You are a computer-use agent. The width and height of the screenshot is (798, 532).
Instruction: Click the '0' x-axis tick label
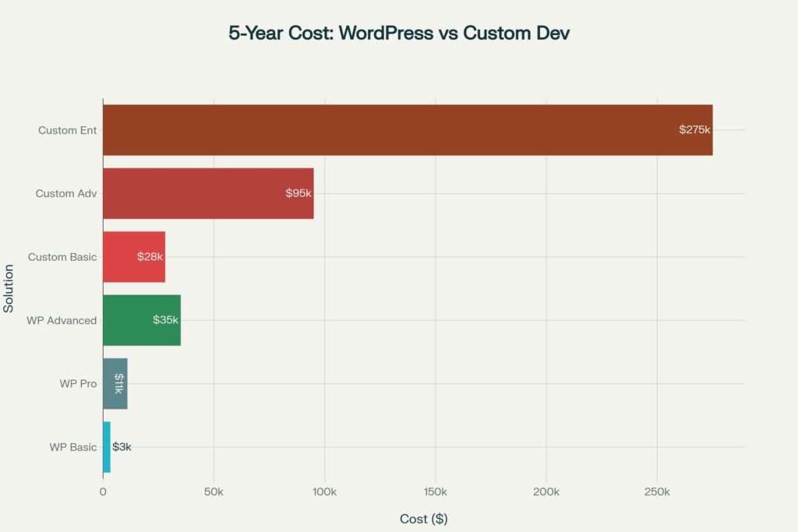[103, 491]
